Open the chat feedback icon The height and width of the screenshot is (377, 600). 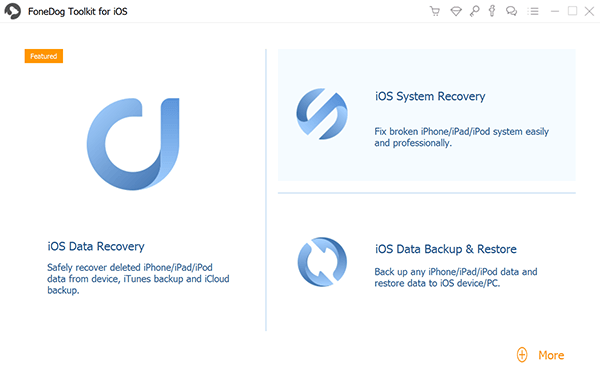tap(511, 11)
